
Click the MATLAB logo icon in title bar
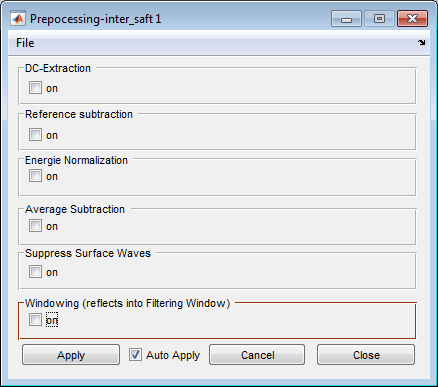18,19
